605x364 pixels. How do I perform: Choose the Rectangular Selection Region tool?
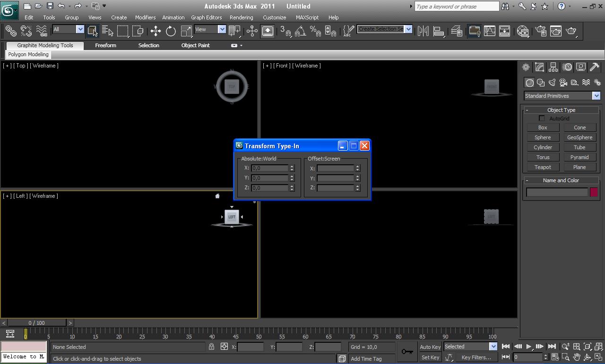pos(123,31)
